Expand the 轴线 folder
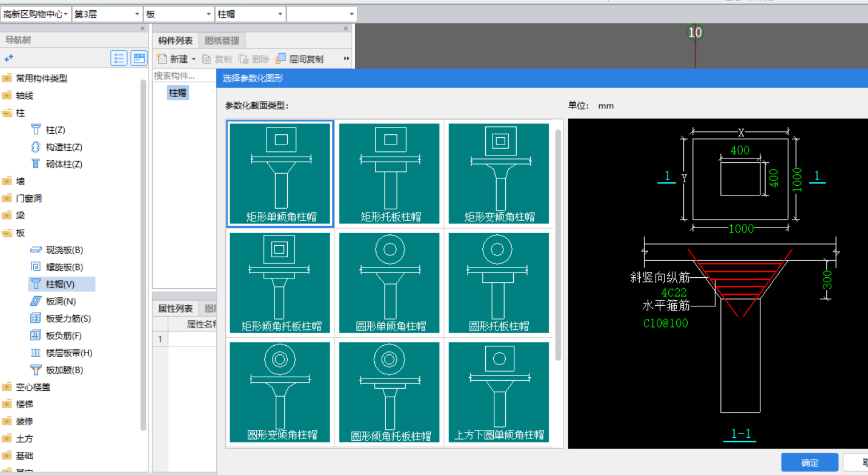This screenshot has height=475, width=868. click(7, 95)
